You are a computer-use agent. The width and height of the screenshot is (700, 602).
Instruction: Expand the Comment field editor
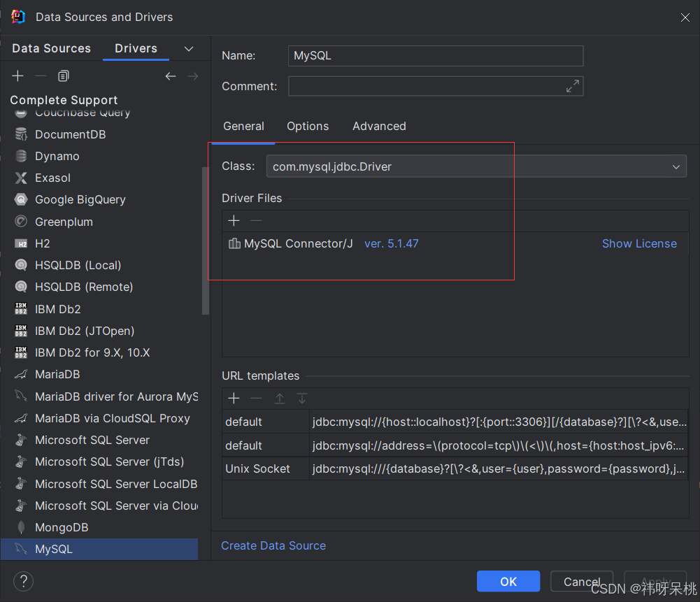click(572, 86)
